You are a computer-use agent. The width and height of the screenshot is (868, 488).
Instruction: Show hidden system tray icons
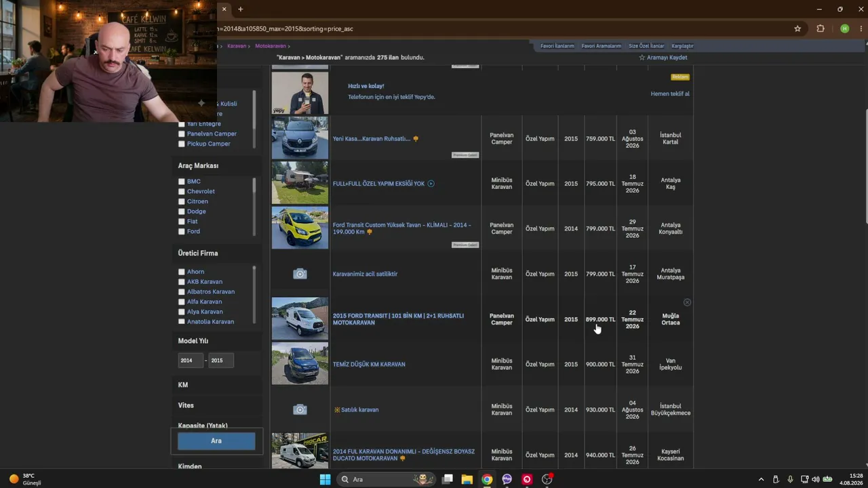(761, 479)
